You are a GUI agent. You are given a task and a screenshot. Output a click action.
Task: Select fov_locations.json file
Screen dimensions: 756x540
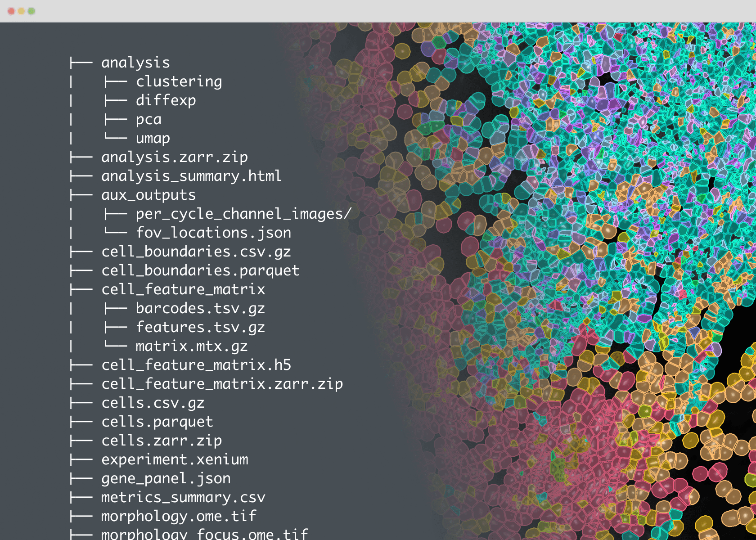click(213, 233)
